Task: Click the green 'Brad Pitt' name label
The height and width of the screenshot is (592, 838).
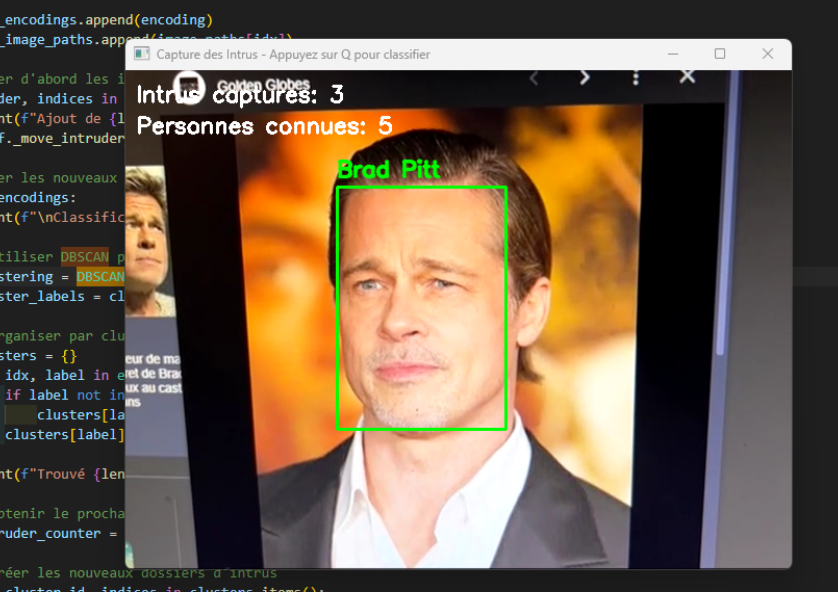Action: [x=388, y=169]
